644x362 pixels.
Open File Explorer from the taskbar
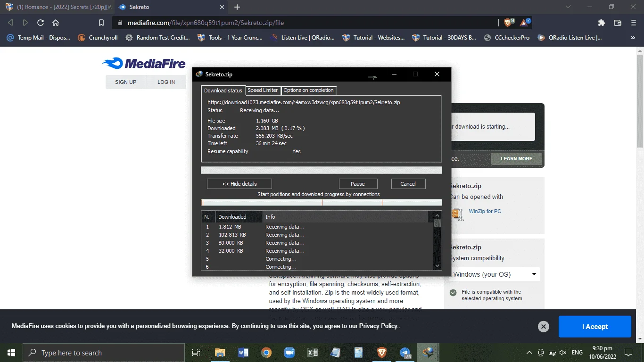220,353
